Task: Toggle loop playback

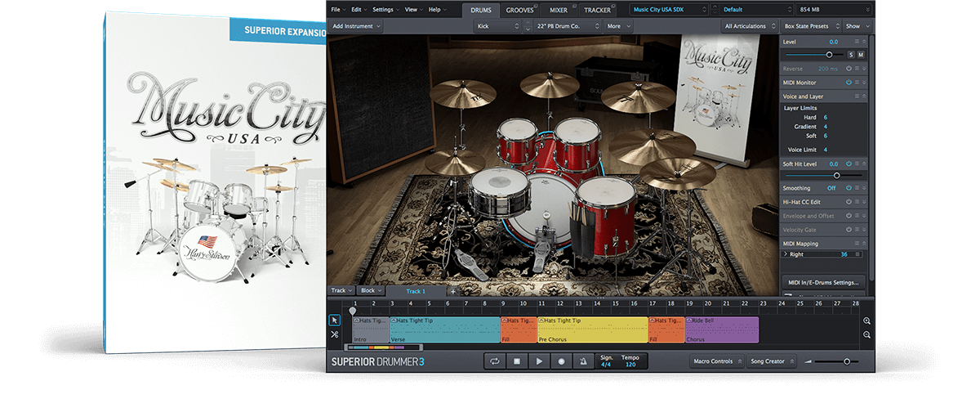Action: [495, 361]
